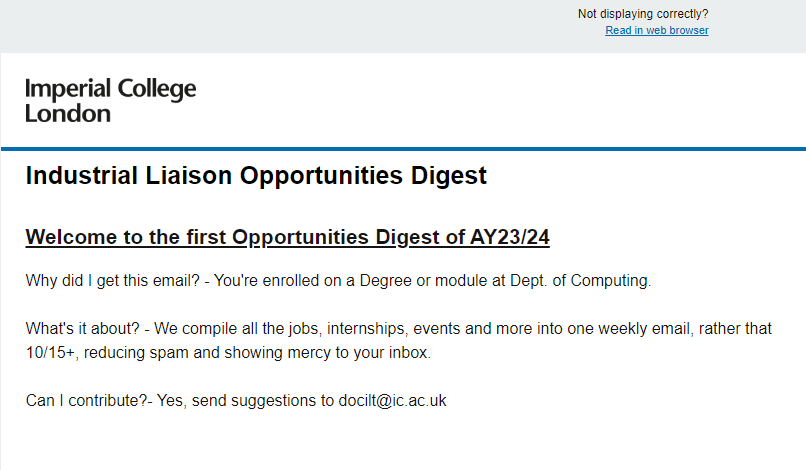
Task: Click the underlined Welcome to the first Opportunities Digest heading
Action: click(288, 237)
